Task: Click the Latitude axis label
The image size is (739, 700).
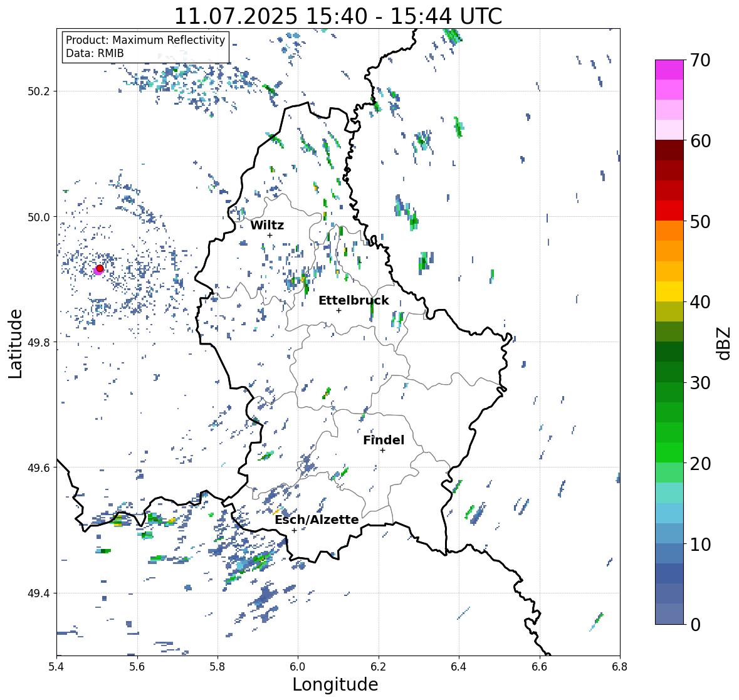Action: click(x=15, y=344)
